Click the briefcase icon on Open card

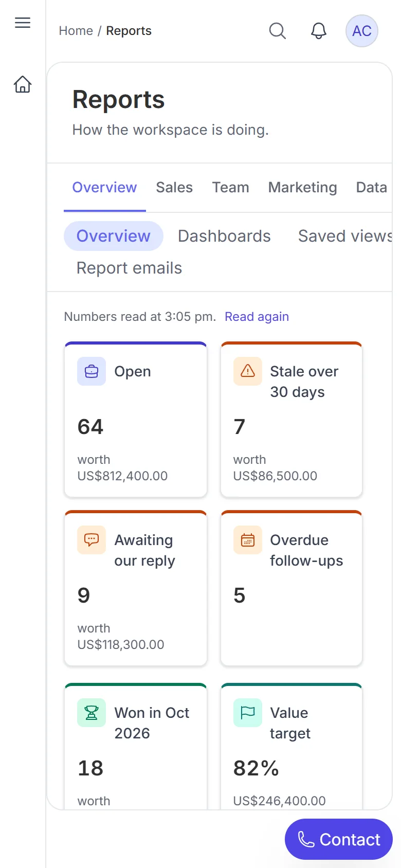(x=92, y=371)
